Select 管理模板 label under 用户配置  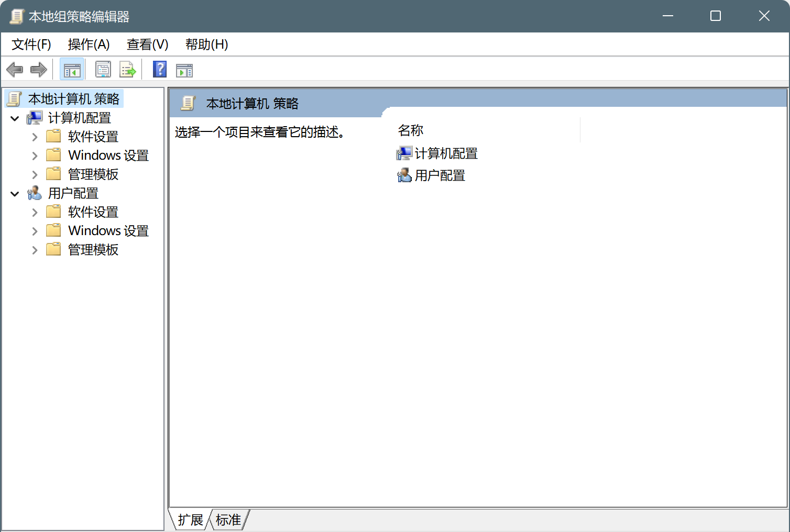click(93, 250)
